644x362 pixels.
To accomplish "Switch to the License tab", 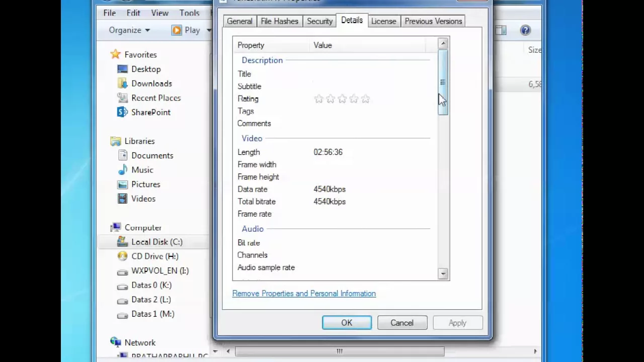I will [383, 21].
